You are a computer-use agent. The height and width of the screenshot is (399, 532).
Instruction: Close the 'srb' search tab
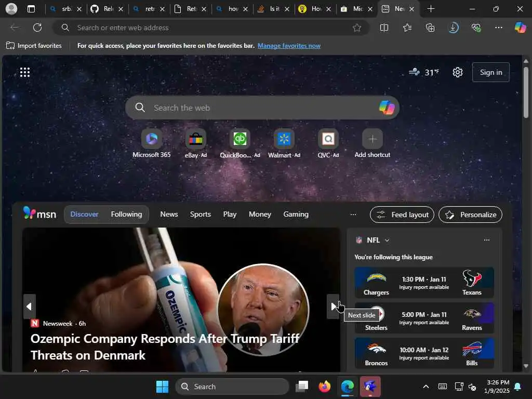pos(79,9)
